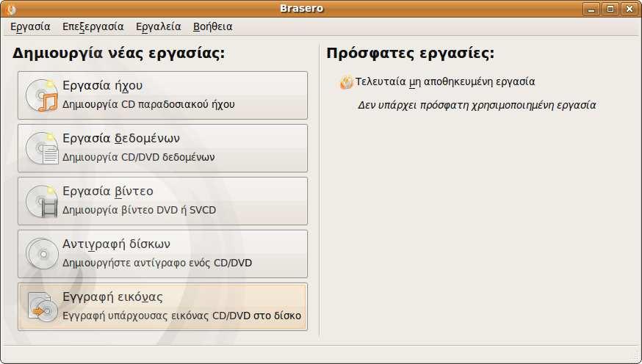This screenshot has height=364, width=642.
Task: Click the flame icon beside Τελευταία μη αποθηκευμένη εργασία
Action: point(346,82)
